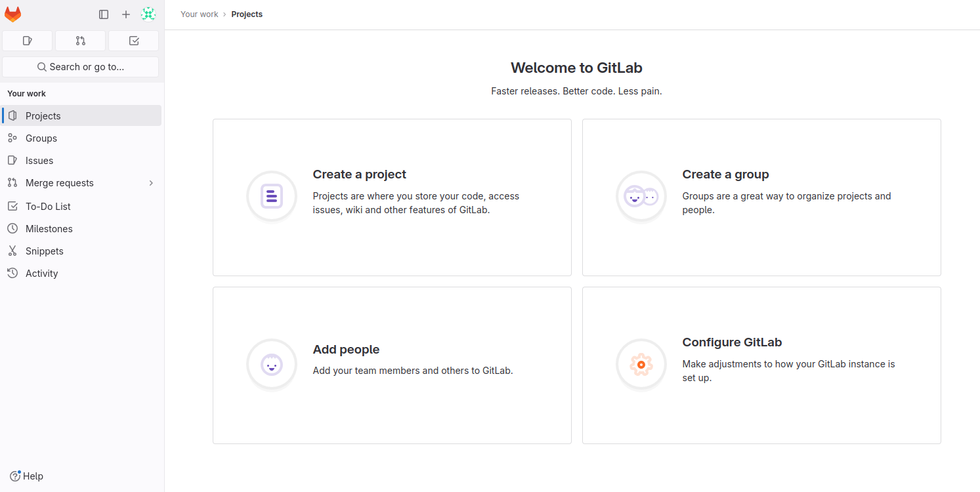Image resolution: width=980 pixels, height=492 pixels.
Task: Toggle the sidebar collapse icon
Action: (104, 14)
